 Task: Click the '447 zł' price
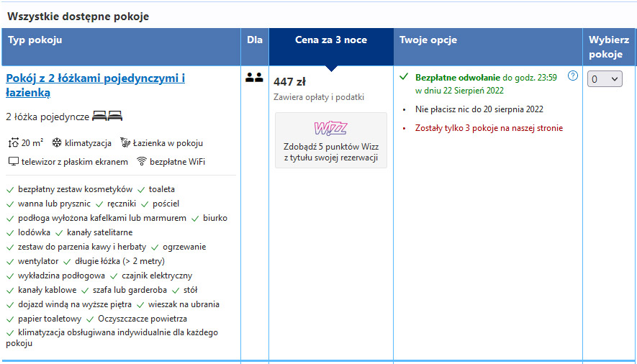click(289, 82)
